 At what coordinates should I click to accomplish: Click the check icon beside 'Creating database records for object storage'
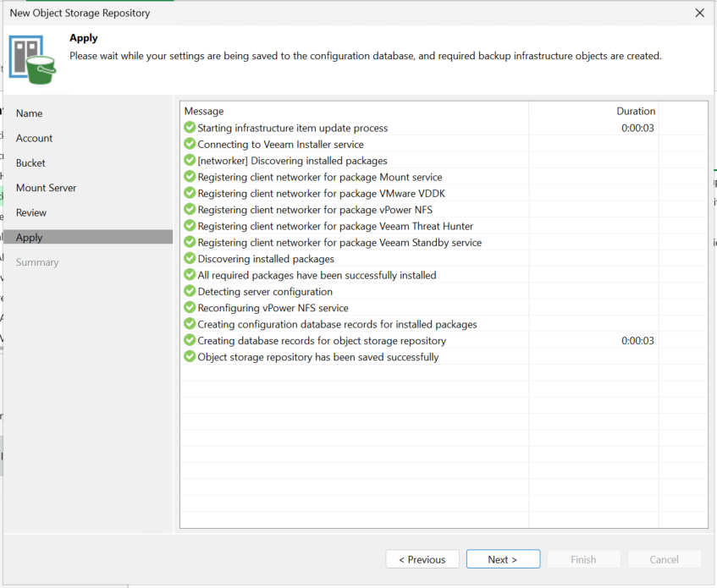point(190,340)
